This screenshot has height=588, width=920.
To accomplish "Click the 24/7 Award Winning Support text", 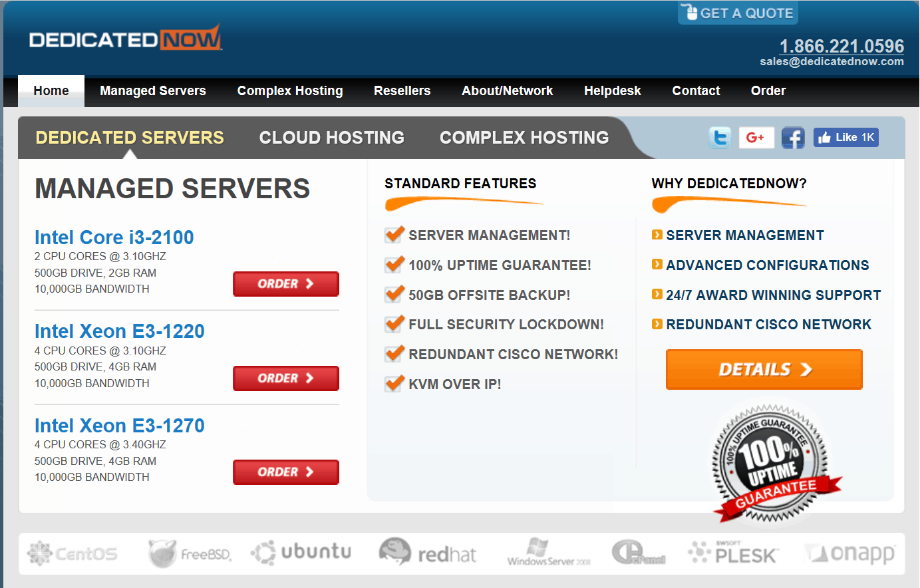I will (x=774, y=295).
